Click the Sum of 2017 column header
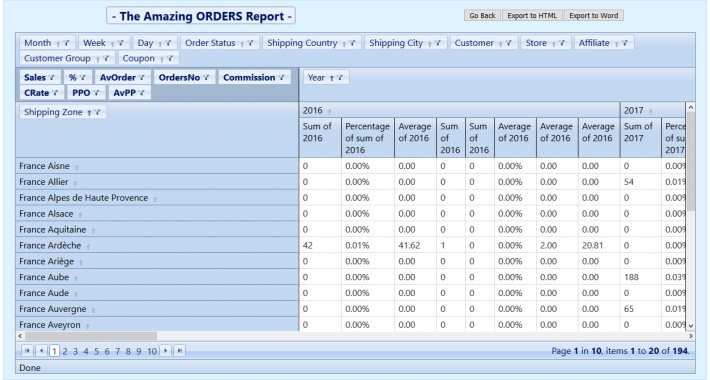Viewport: 710px width, 380px height. click(x=641, y=138)
